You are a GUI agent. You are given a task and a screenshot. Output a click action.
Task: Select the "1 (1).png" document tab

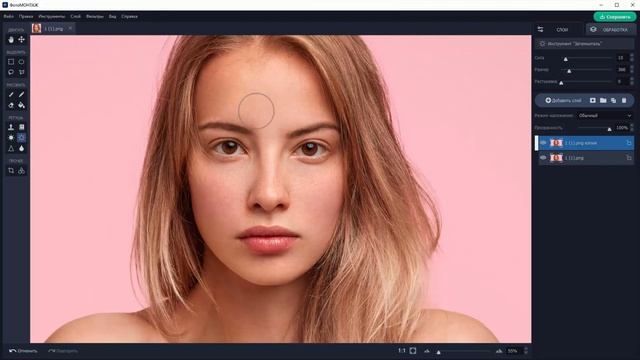click(53, 29)
